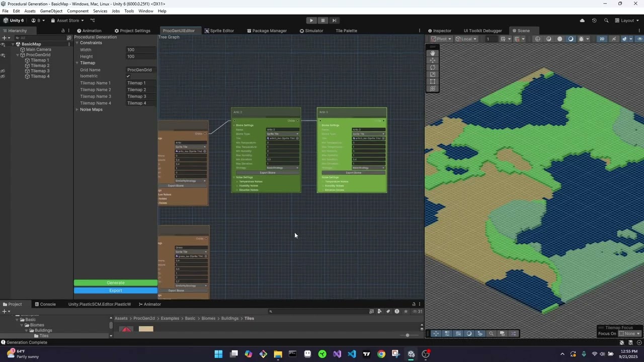Collapse the BasicMap scene in Hierarchy
Image resolution: width=644 pixels, height=362 pixels.
pos(13,44)
